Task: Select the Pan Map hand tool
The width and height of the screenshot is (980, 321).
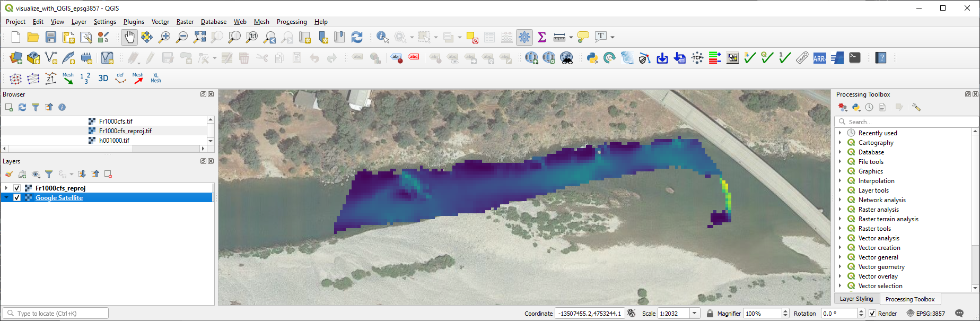Action: 129,37
